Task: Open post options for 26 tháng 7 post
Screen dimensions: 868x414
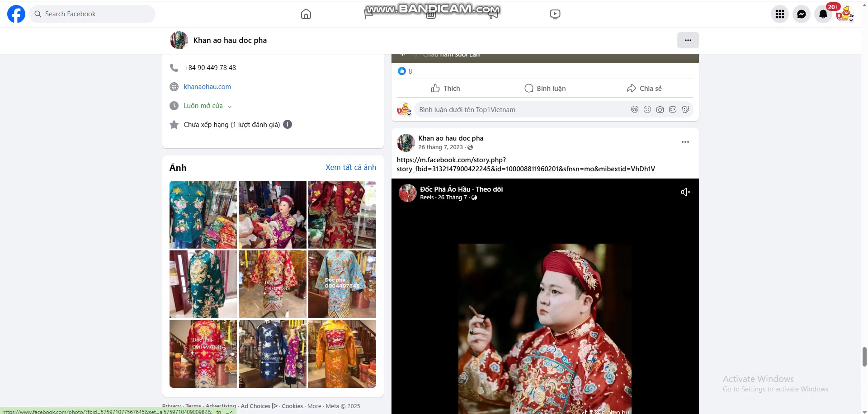Action: (x=685, y=142)
